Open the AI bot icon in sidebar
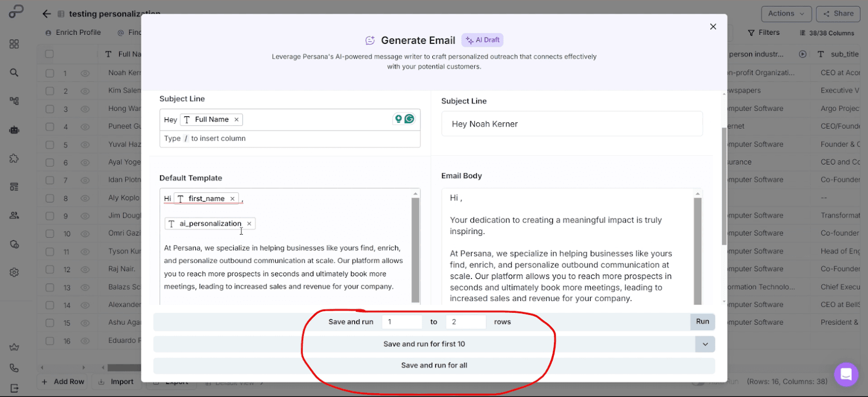The image size is (868, 397). pos(14,130)
